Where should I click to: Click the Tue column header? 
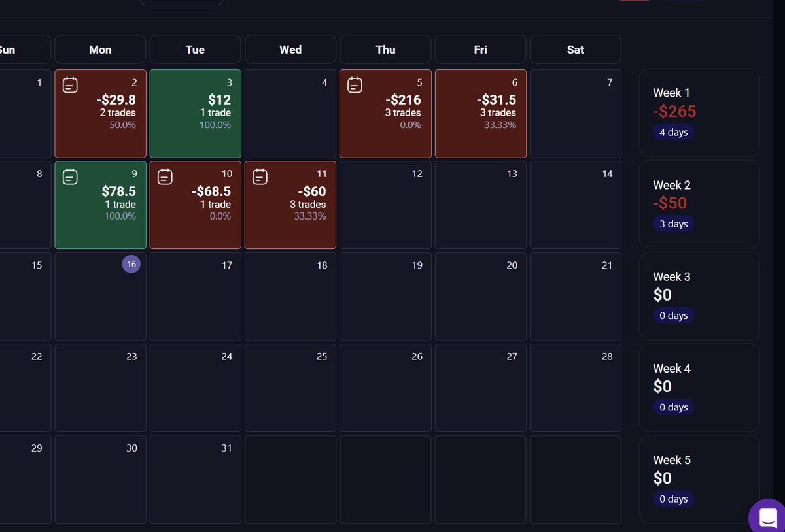tap(195, 50)
